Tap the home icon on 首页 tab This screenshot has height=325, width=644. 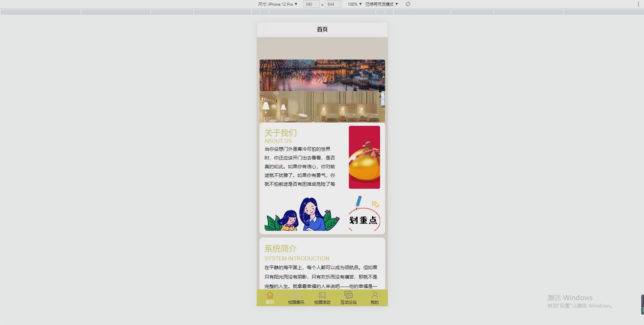point(270,295)
